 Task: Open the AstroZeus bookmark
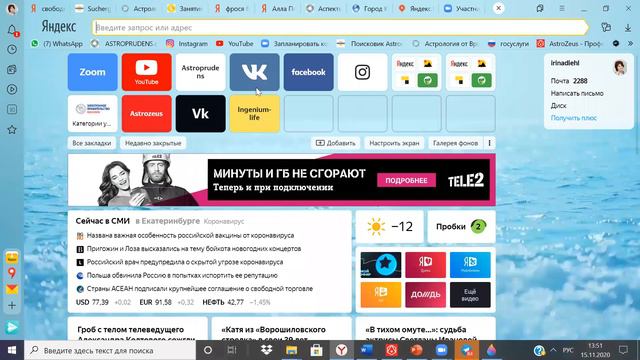click(x=569, y=44)
